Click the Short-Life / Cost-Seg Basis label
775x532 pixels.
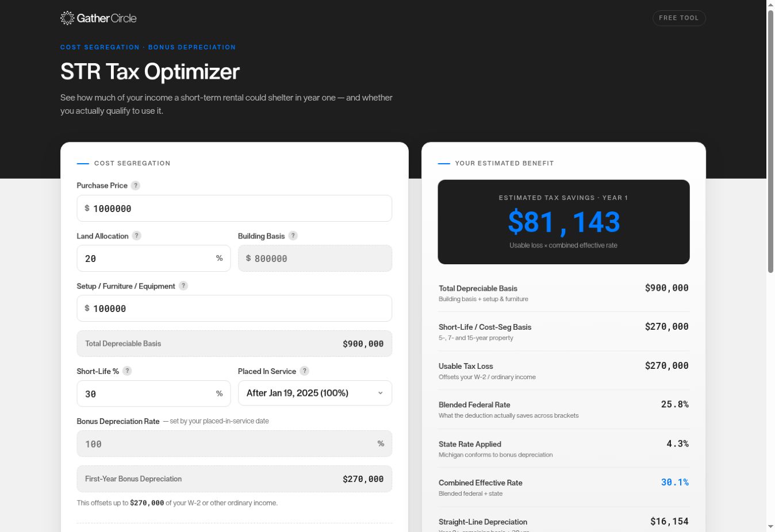tap(485, 327)
